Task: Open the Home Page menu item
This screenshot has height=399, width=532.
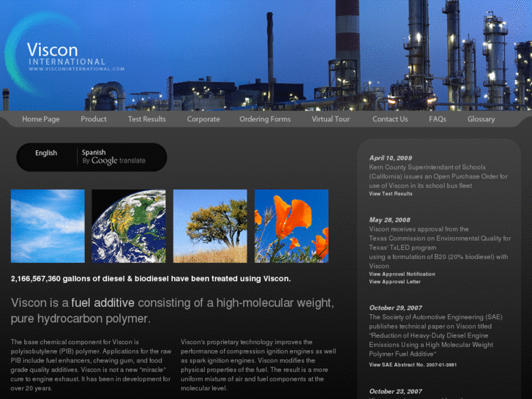Action: (x=41, y=119)
